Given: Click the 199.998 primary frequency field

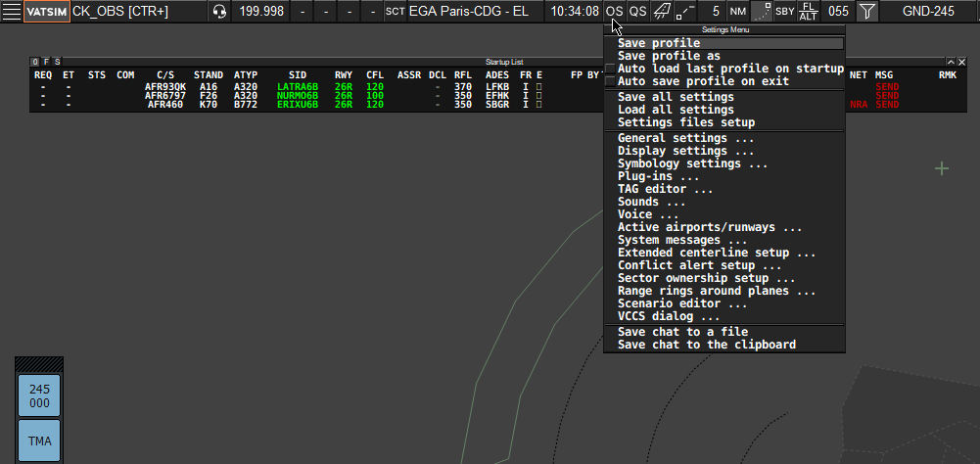Looking at the screenshot, I should (x=261, y=11).
